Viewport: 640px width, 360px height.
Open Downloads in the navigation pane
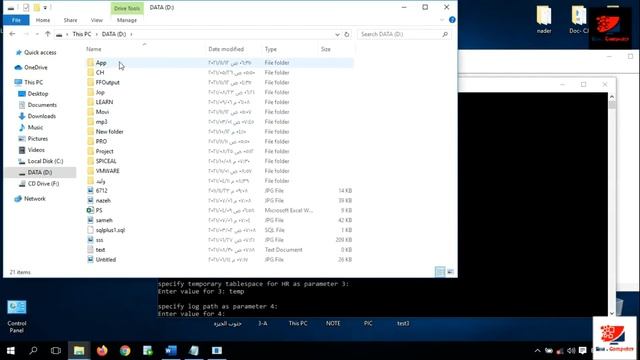(x=42, y=116)
